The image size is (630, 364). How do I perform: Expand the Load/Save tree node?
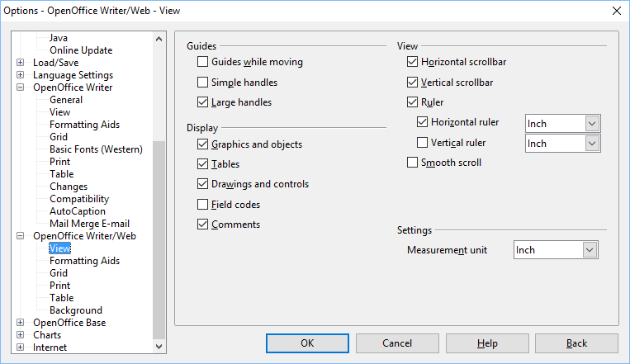click(x=20, y=63)
